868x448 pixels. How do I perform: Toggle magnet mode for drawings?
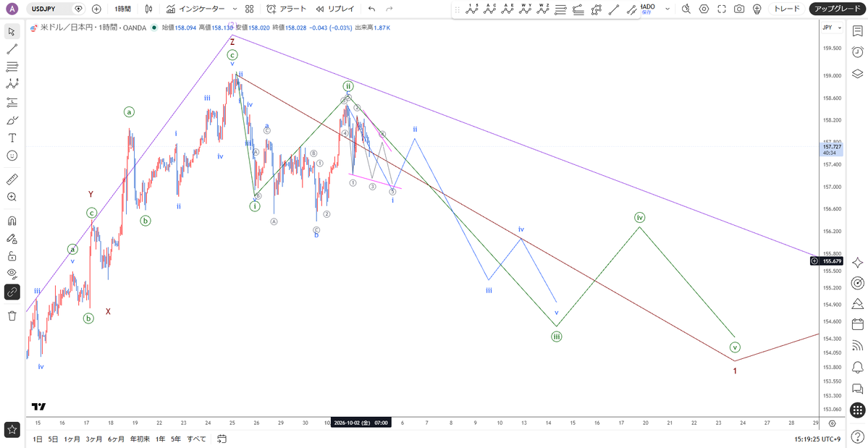[12, 221]
